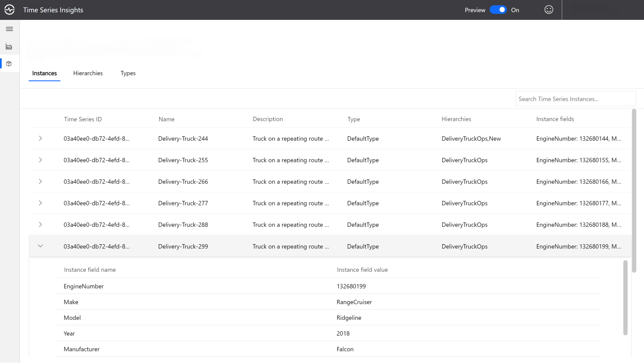Expand the Delivery-Truck-255 row
644x363 pixels.
click(40, 160)
